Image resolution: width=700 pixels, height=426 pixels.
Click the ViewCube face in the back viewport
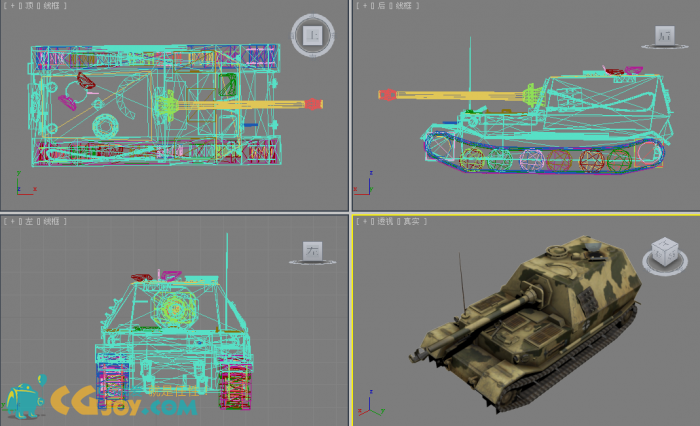pyautogui.click(x=665, y=37)
